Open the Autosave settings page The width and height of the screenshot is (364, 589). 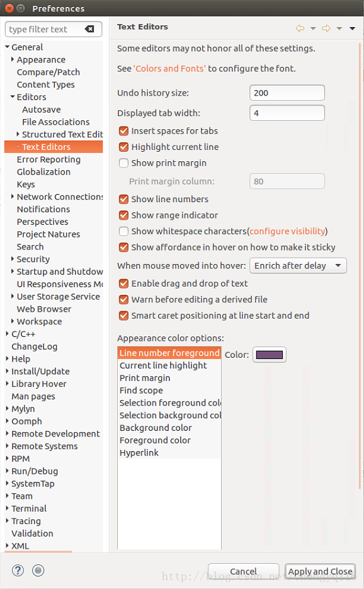pos(41,109)
